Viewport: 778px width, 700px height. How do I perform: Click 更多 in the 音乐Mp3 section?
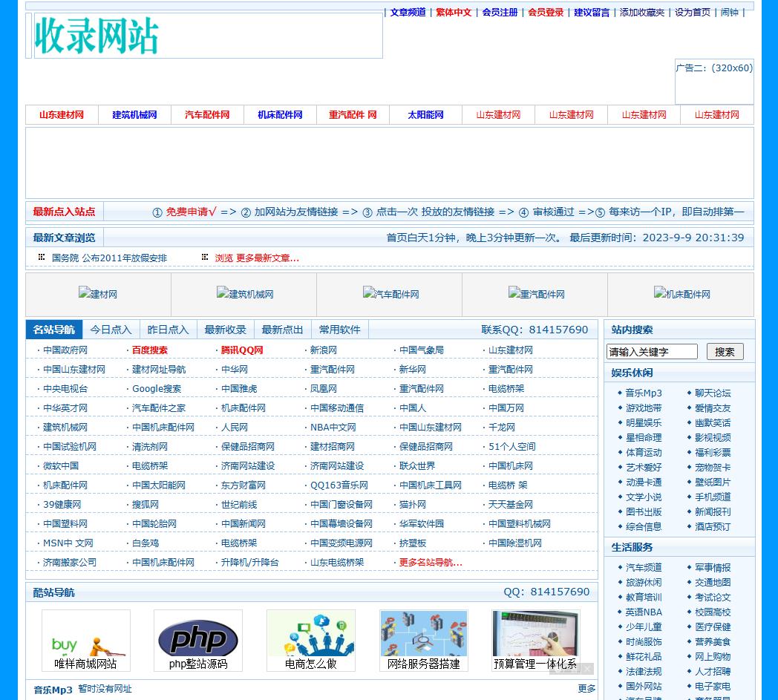586,689
